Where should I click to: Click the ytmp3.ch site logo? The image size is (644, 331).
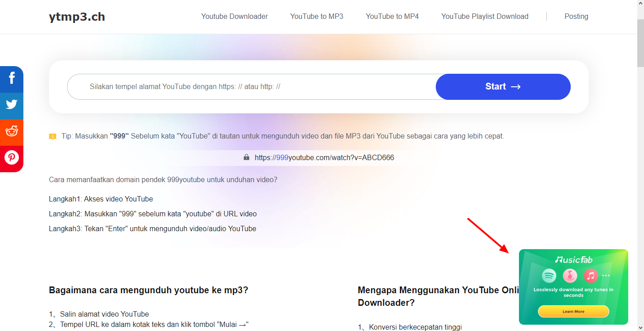click(77, 17)
